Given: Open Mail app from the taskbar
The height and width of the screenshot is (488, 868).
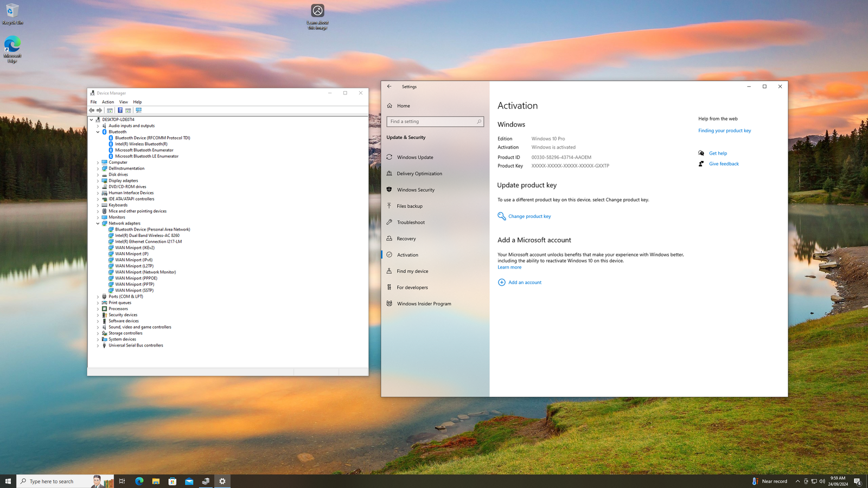Looking at the screenshot, I should (189, 481).
